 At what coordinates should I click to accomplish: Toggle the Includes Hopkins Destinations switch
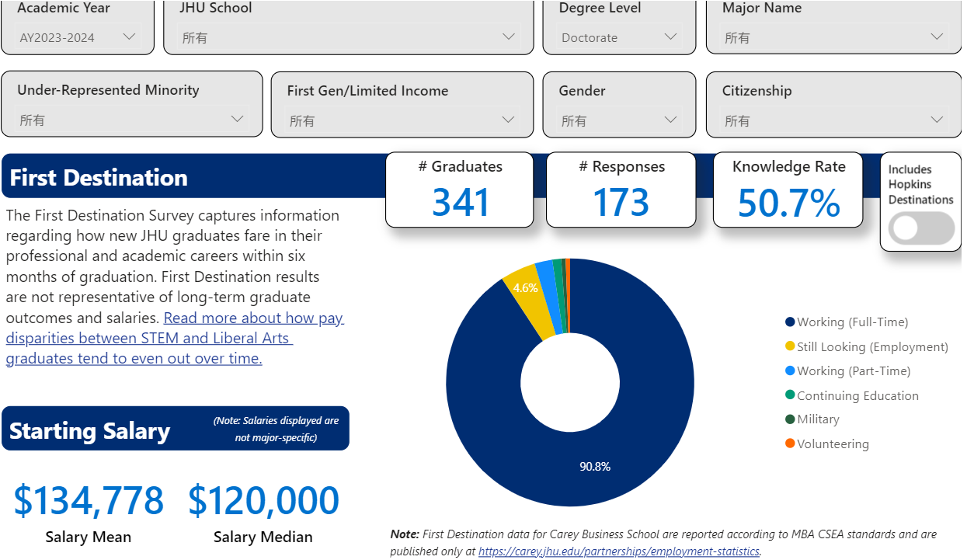point(920,228)
